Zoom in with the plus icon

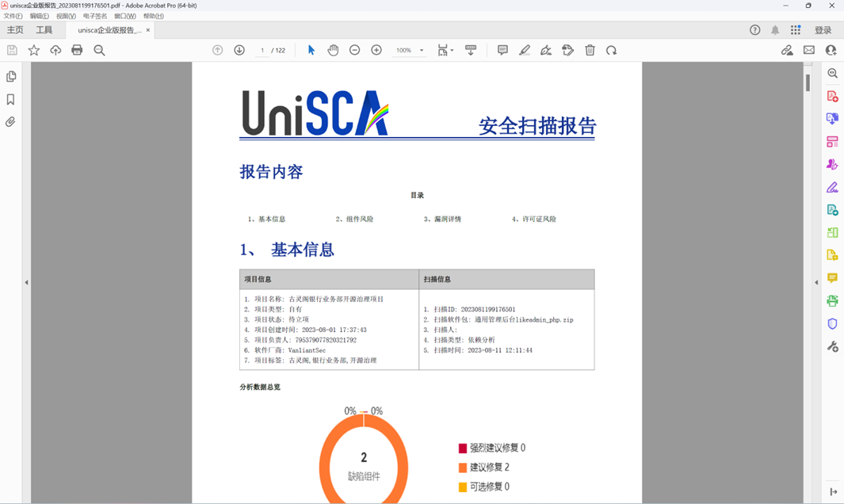(376, 50)
